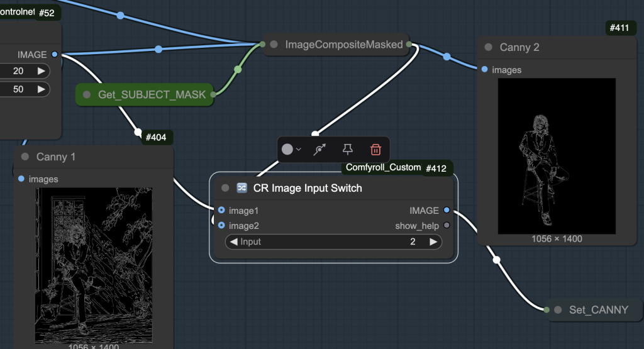Screen dimensions: 644x349
Task: Click Set_CANNY input socket
Action: (x=547, y=310)
